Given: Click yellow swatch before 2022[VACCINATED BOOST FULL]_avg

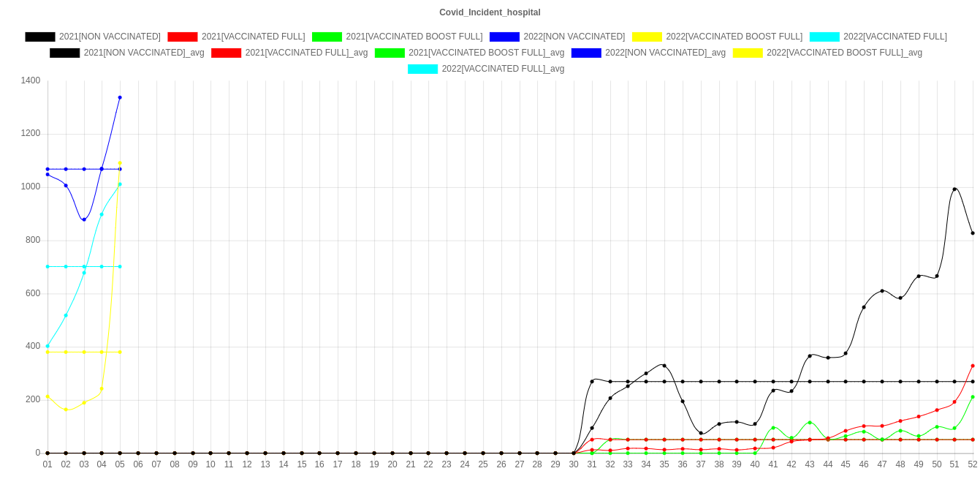Looking at the screenshot, I should click(x=748, y=53).
